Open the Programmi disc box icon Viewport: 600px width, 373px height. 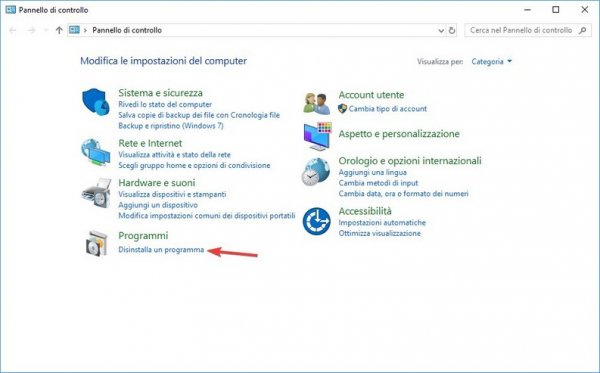click(x=96, y=243)
